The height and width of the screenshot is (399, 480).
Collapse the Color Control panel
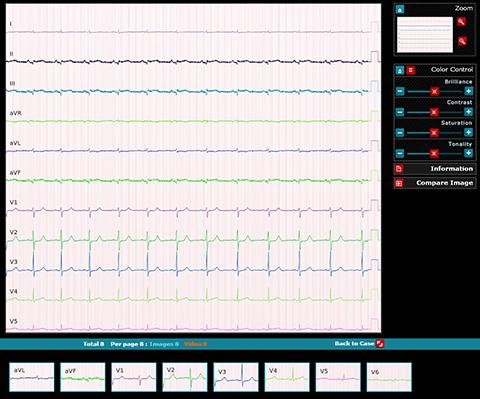pyautogui.click(x=400, y=70)
